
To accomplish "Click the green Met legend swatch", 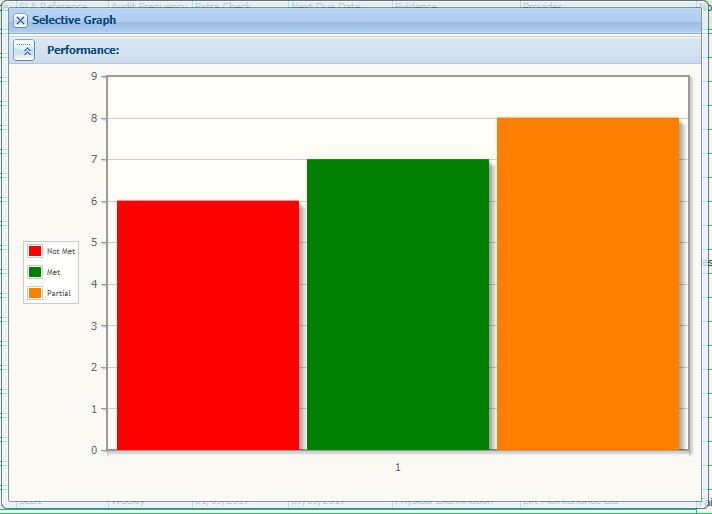I will click(x=35, y=272).
